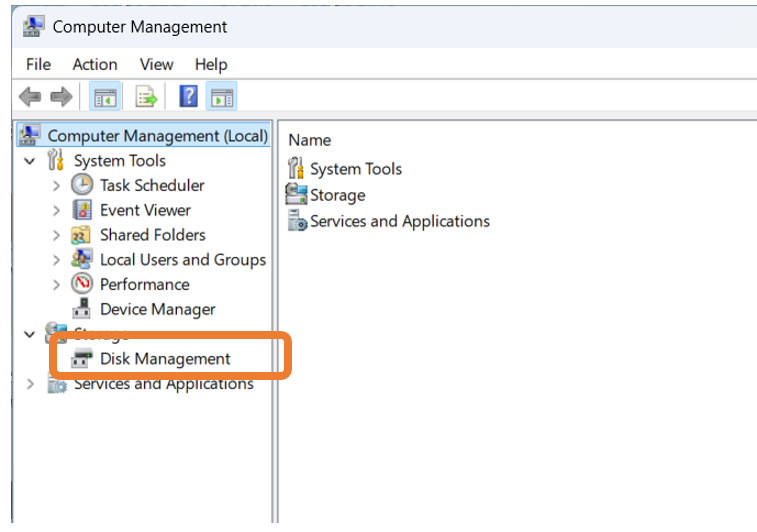Toggle the Show/Hide Action Pane toolbar button
757x532 pixels.
tap(221, 97)
